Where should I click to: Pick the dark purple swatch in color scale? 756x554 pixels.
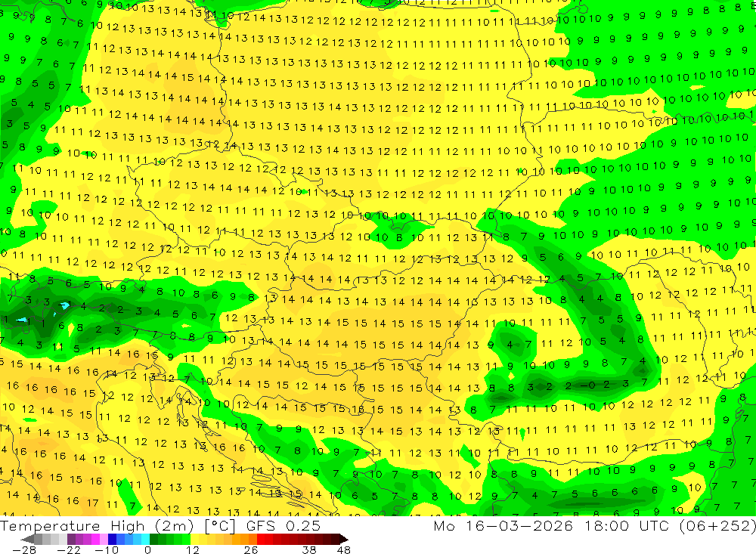71,539
